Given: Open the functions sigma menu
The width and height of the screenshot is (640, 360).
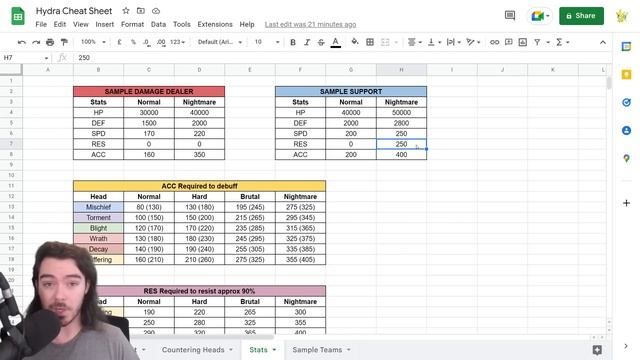Looking at the screenshot, I should [x=562, y=42].
